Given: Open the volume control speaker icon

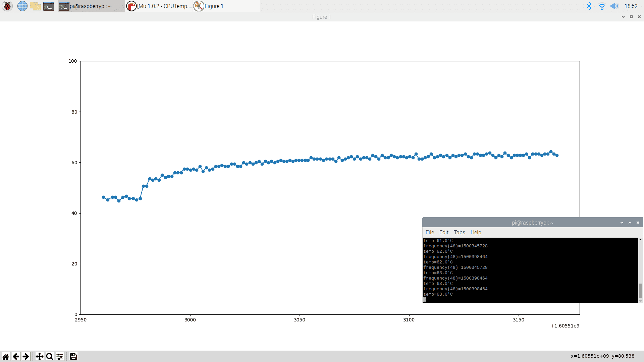Looking at the screenshot, I should click(614, 6).
